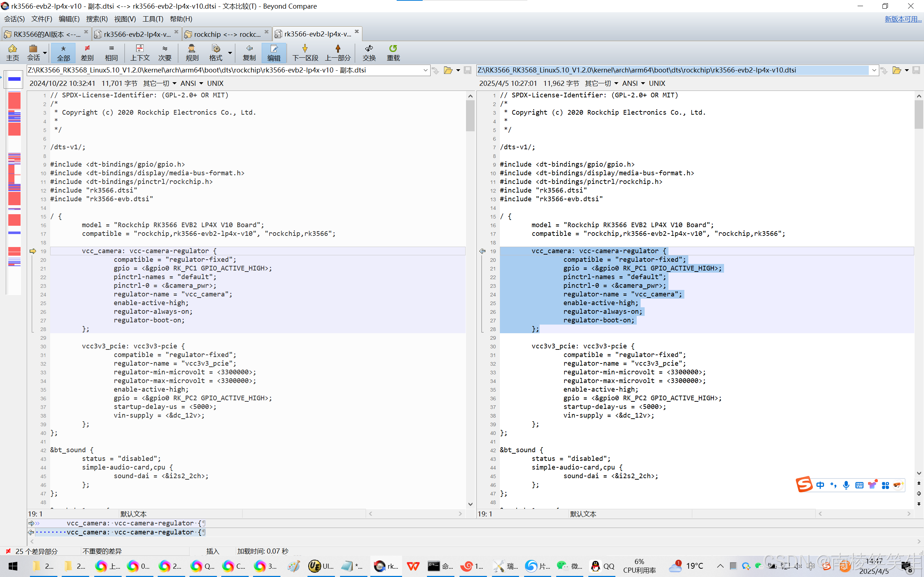Save the right-side file with disk icon
The height and width of the screenshot is (577, 924).
(x=916, y=70)
